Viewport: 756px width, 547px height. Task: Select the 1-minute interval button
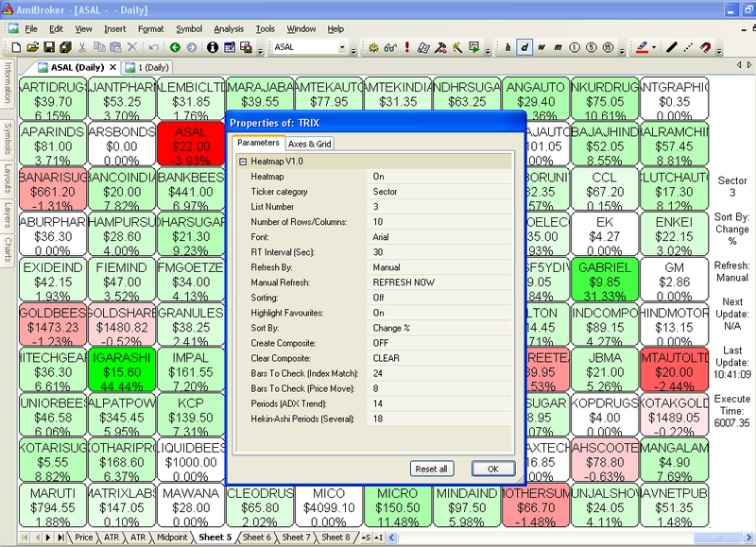point(575,47)
